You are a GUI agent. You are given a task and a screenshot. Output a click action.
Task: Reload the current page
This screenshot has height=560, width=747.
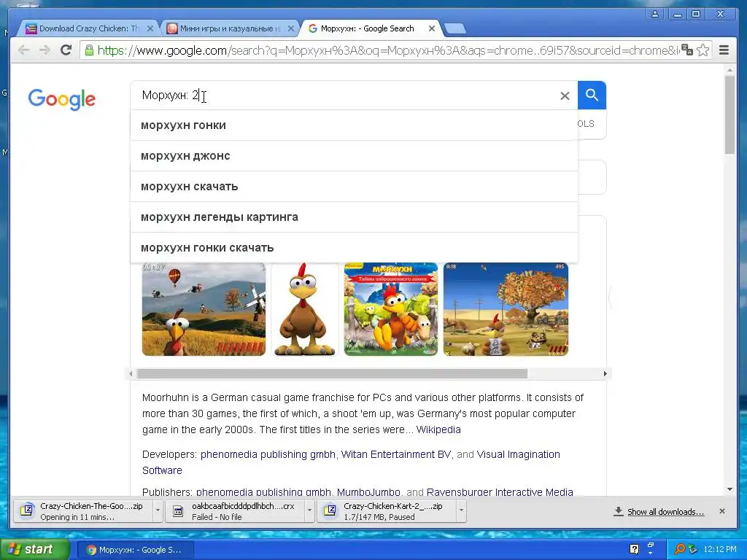pyautogui.click(x=66, y=50)
